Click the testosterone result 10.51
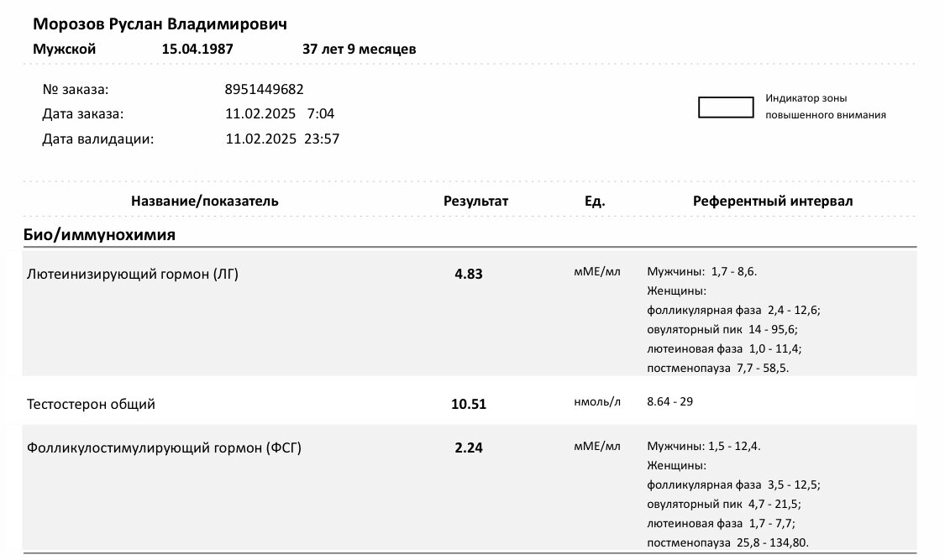The width and height of the screenshot is (945, 560). click(469, 404)
